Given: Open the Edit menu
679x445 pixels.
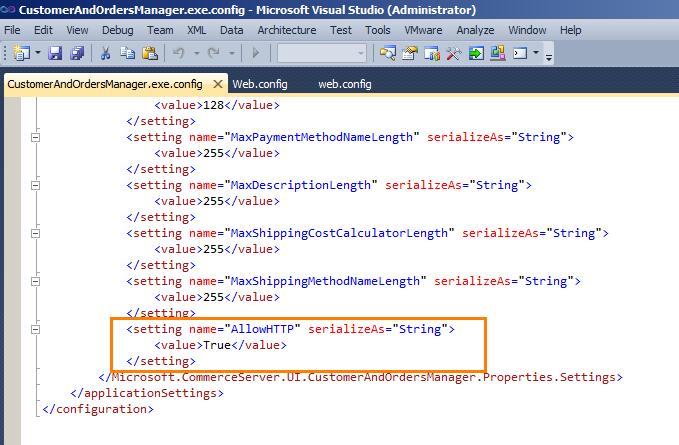Looking at the screenshot, I should (43, 30).
